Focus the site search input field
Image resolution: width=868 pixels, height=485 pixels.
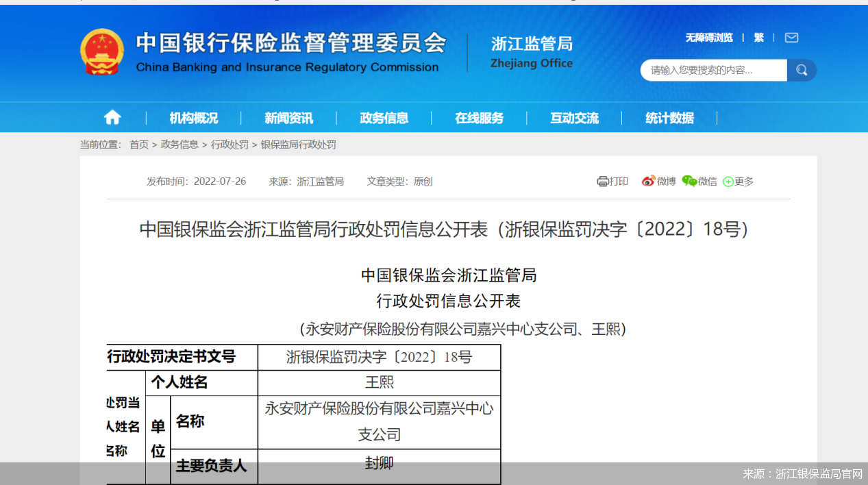click(714, 70)
